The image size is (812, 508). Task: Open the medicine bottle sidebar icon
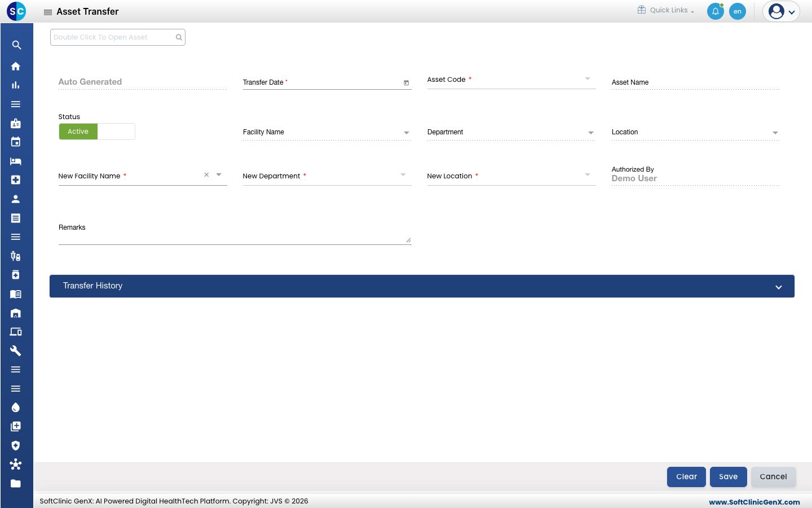click(16, 275)
